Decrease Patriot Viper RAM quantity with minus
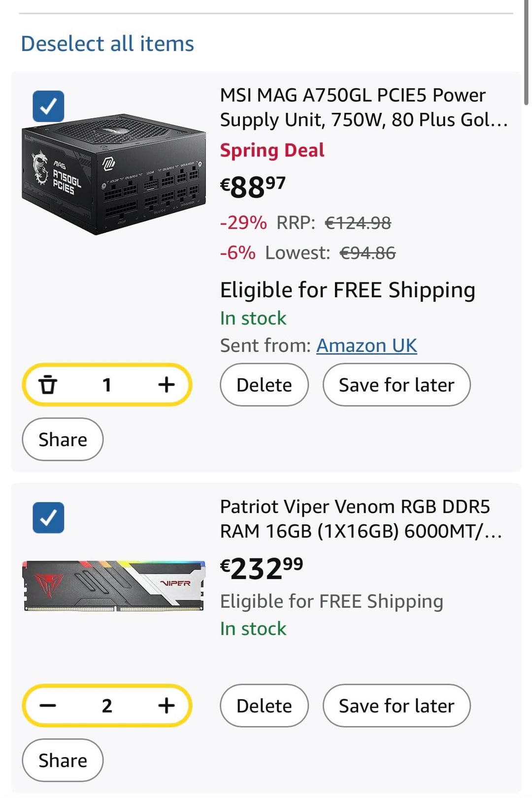 click(x=48, y=705)
